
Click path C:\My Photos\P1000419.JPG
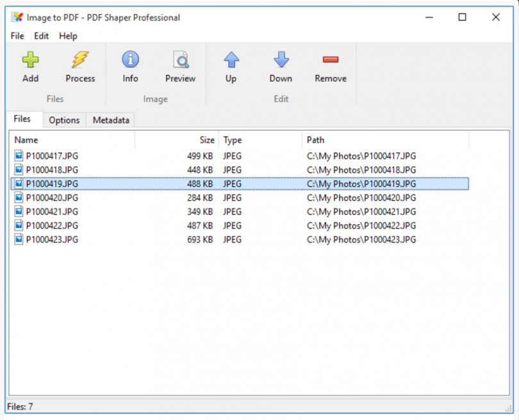pos(361,184)
